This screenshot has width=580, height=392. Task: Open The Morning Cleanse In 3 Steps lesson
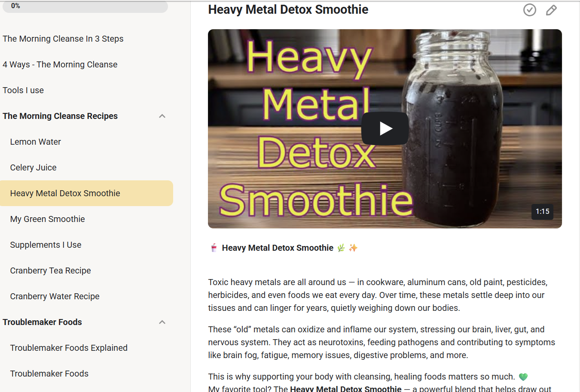pyautogui.click(x=63, y=39)
